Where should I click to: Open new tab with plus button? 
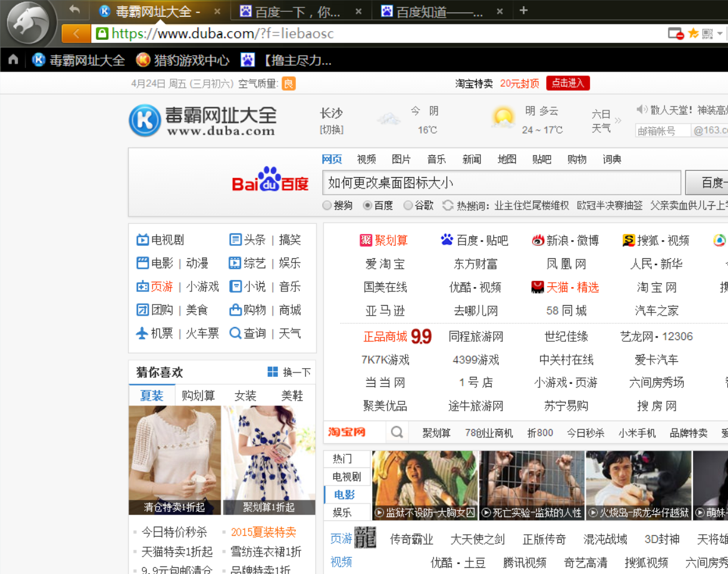[523, 10]
